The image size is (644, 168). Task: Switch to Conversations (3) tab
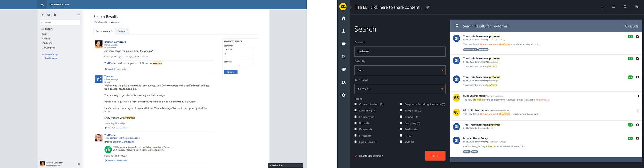point(104,31)
